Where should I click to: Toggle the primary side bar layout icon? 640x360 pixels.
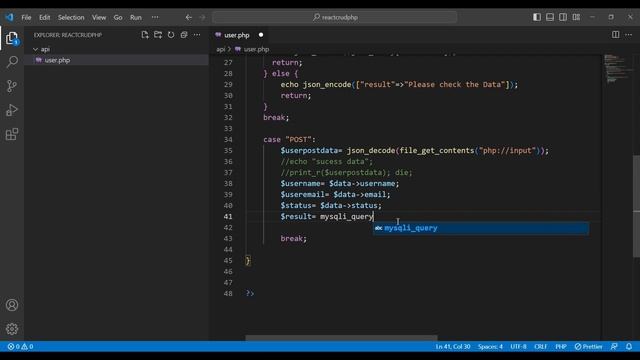pos(537,17)
